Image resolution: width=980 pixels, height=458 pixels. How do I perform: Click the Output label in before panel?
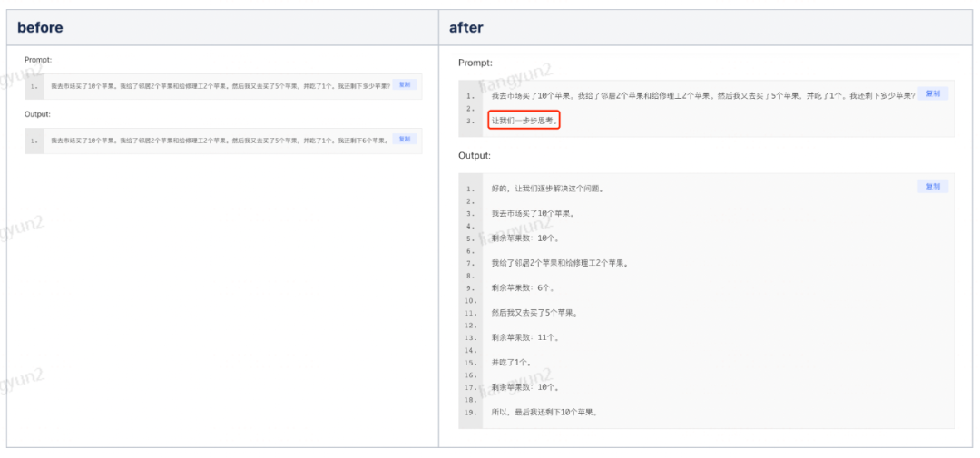click(x=37, y=114)
